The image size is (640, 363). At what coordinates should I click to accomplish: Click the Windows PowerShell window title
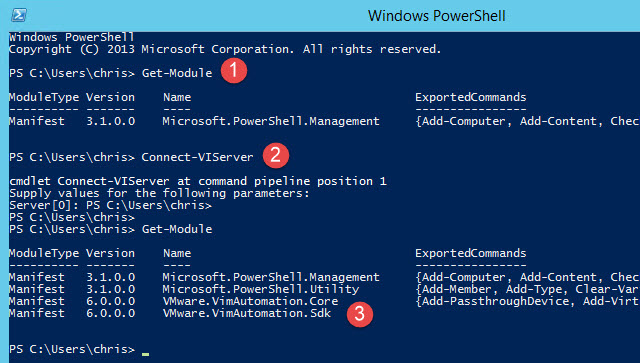[436, 16]
